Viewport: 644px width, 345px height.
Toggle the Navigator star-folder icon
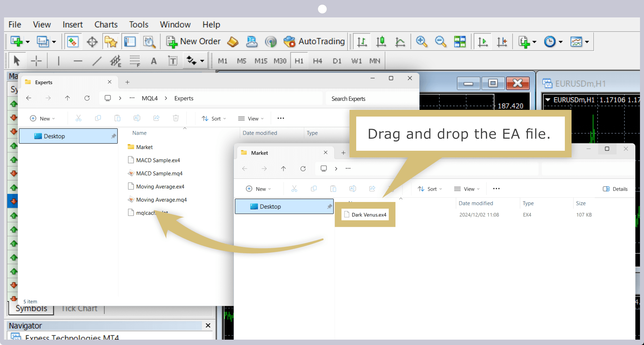pyautogui.click(x=111, y=42)
